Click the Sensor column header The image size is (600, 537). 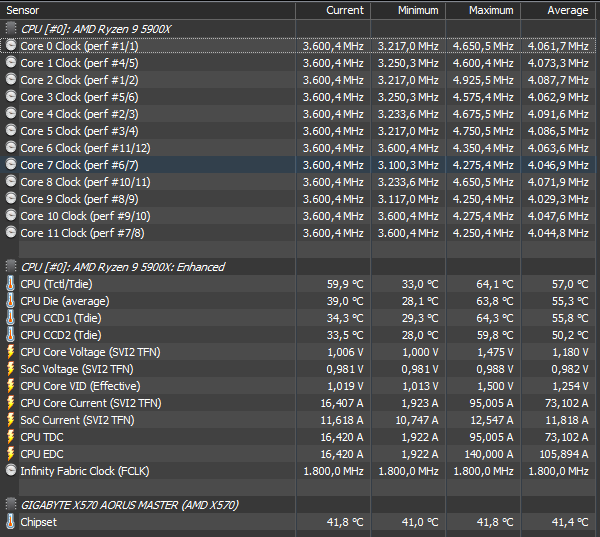(x=148, y=10)
